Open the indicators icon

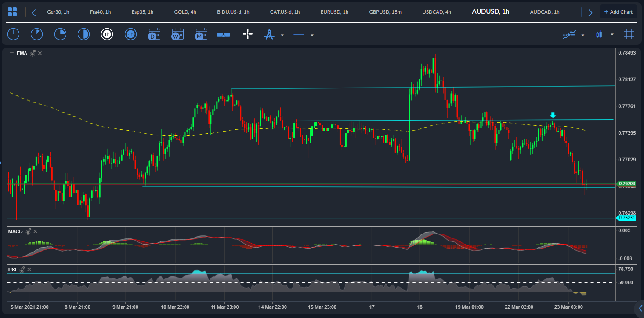point(569,34)
